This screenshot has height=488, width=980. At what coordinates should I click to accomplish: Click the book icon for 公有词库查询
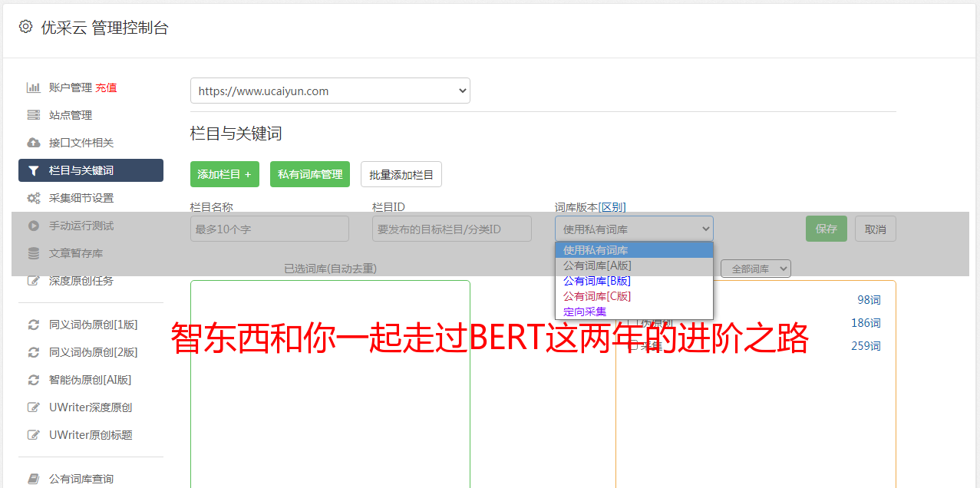33,479
